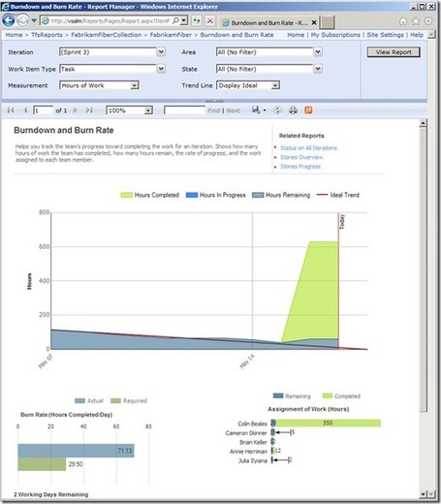This screenshot has width=441, height=504.
Task: Click Hours Completed legend swatch
Action: [126, 195]
